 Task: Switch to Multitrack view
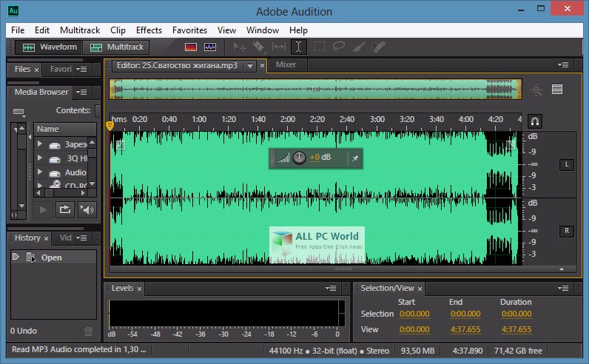point(116,47)
